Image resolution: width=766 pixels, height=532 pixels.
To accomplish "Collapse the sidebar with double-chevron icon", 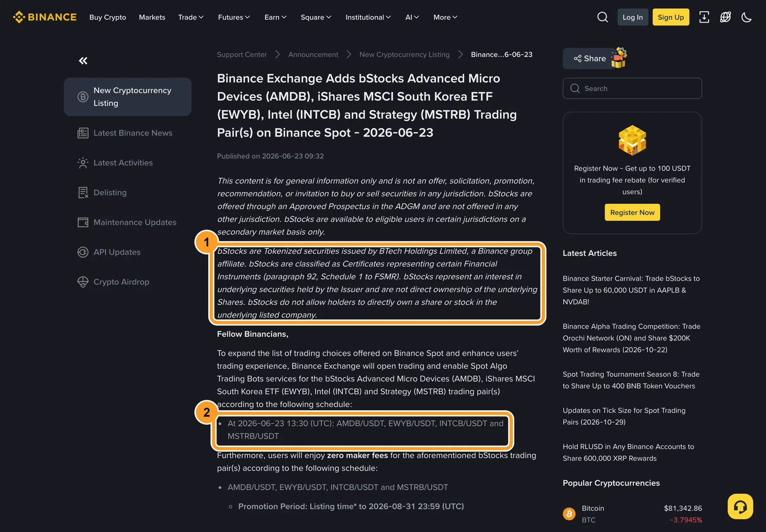I will (83, 60).
